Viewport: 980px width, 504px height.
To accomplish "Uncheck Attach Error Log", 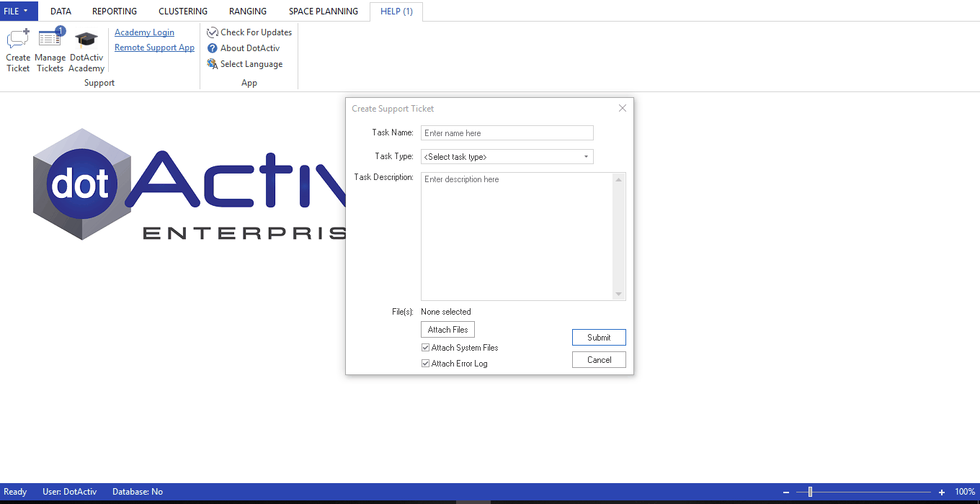I will click(425, 364).
